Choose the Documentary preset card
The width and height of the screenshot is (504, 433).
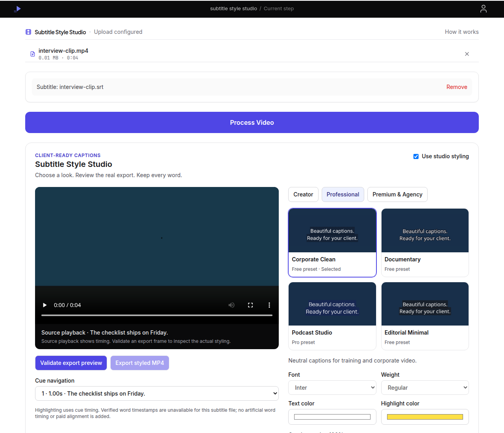click(425, 242)
